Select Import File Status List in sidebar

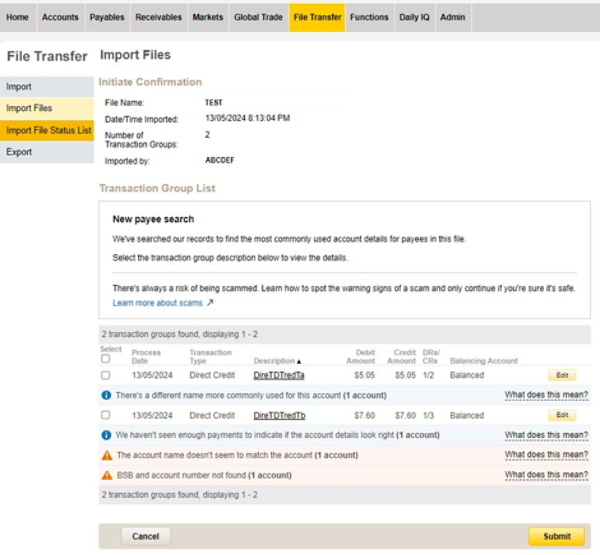(x=48, y=130)
